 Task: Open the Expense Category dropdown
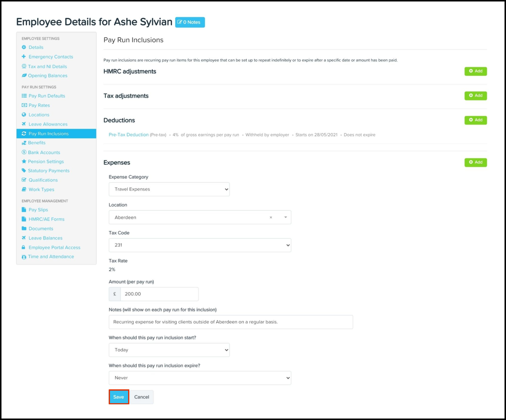(169, 189)
